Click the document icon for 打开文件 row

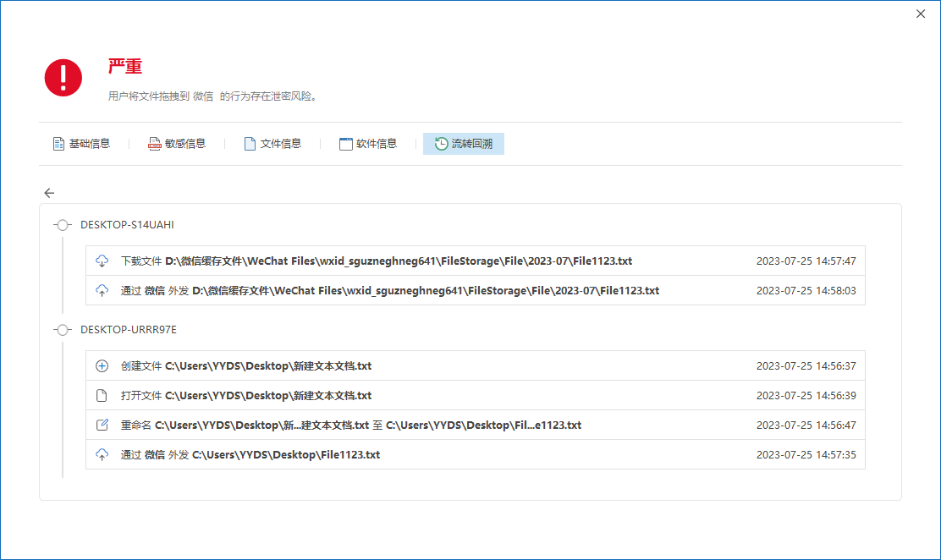click(x=102, y=396)
